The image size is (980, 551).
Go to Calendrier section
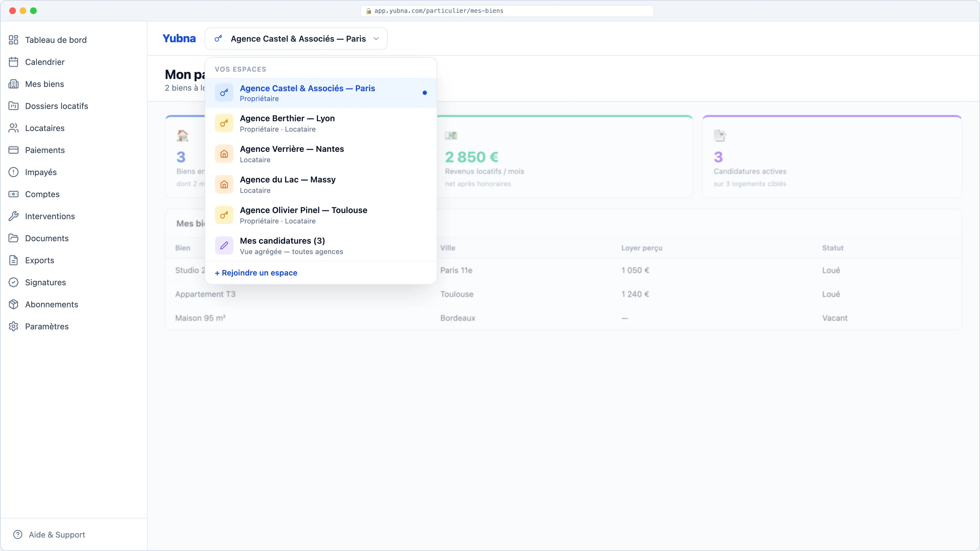point(45,62)
